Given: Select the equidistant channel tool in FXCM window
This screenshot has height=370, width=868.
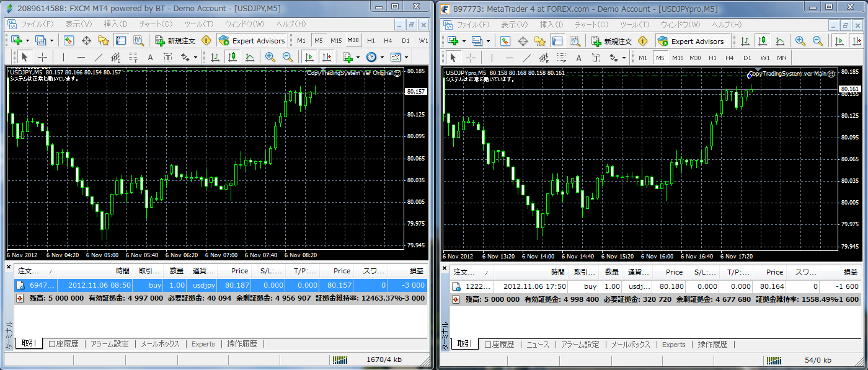Looking at the screenshot, I should pos(116,57).
